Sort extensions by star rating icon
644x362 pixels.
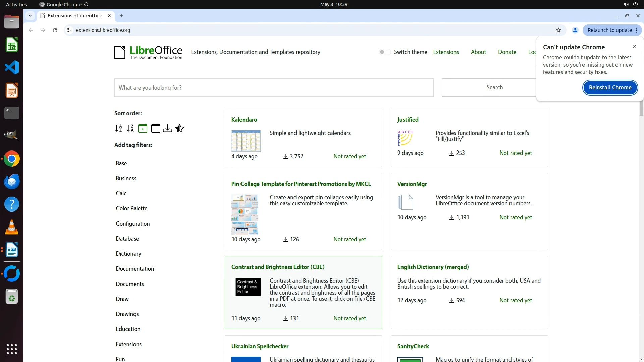[x=179, y=128]
